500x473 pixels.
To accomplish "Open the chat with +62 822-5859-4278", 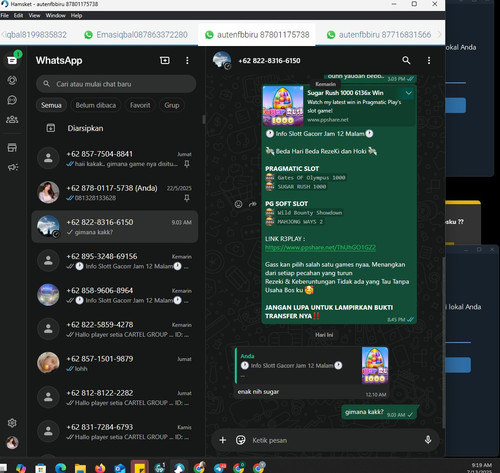I will tap(115, 329).
